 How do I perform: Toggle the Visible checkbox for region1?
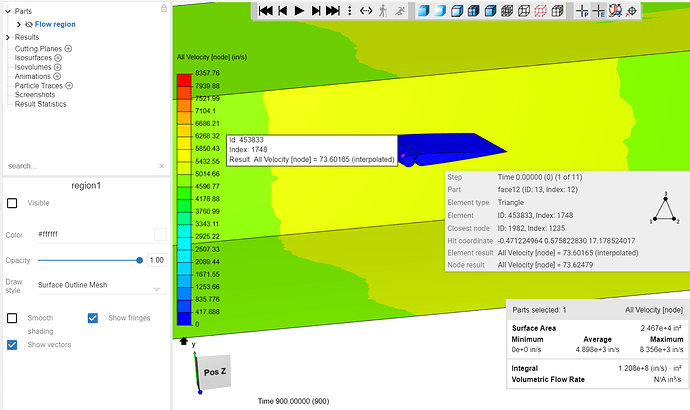point(12,203)
